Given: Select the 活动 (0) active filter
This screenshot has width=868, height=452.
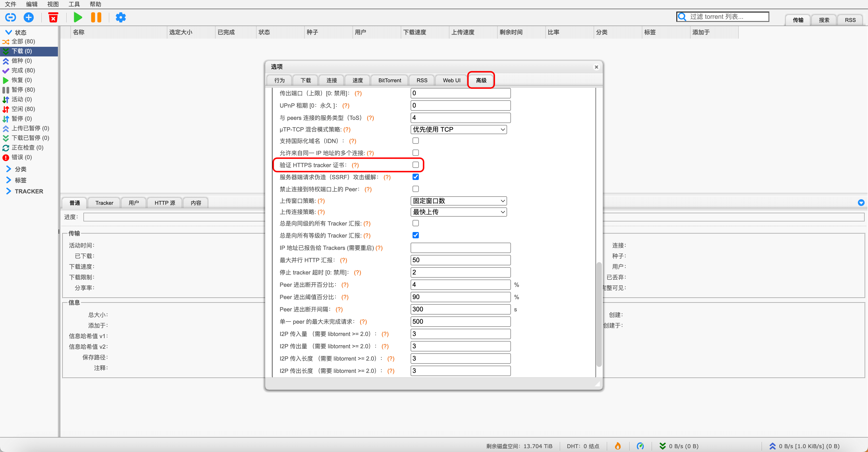Looking at the screenshot, I should tap(29, 99).
